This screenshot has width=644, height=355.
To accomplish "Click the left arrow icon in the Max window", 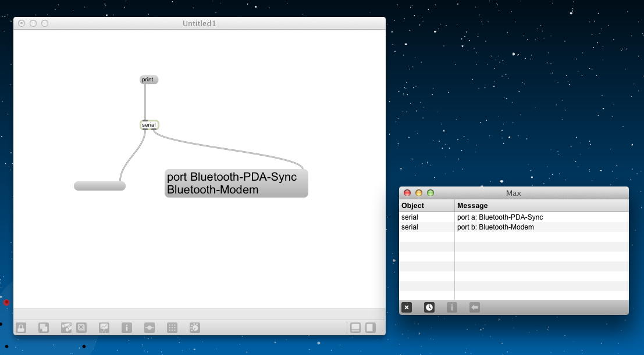I will pos(474,307).
